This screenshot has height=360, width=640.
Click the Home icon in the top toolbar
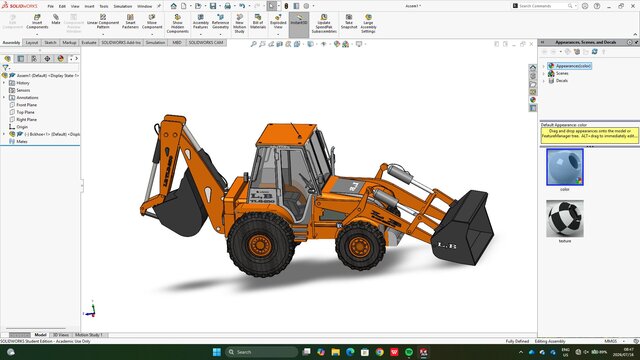(173, 6)
